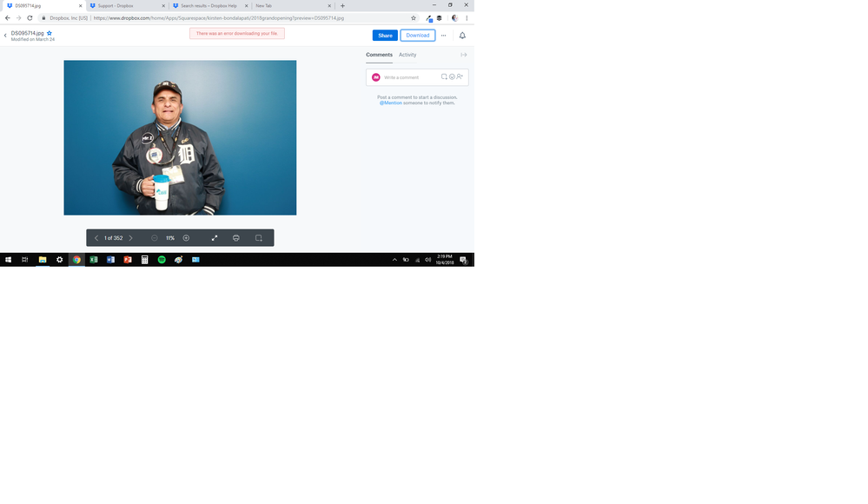Dismiss the error downloading file banner

pos(237,33)
